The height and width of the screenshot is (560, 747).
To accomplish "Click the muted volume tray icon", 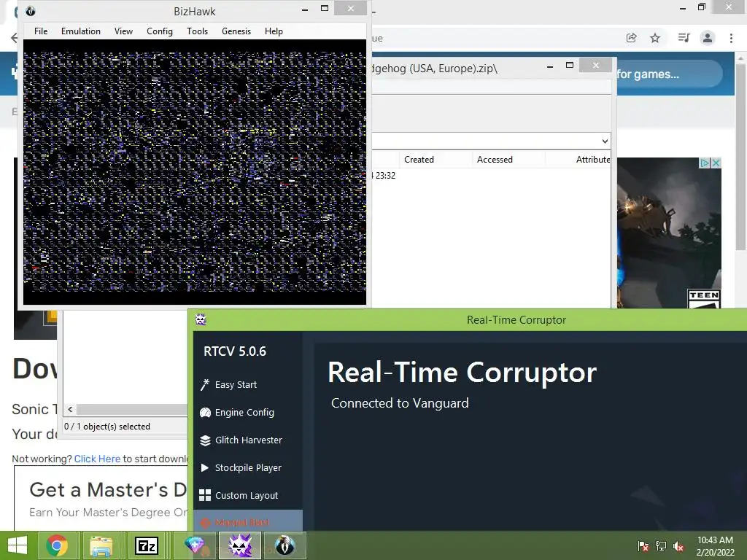I will point(678,545).
